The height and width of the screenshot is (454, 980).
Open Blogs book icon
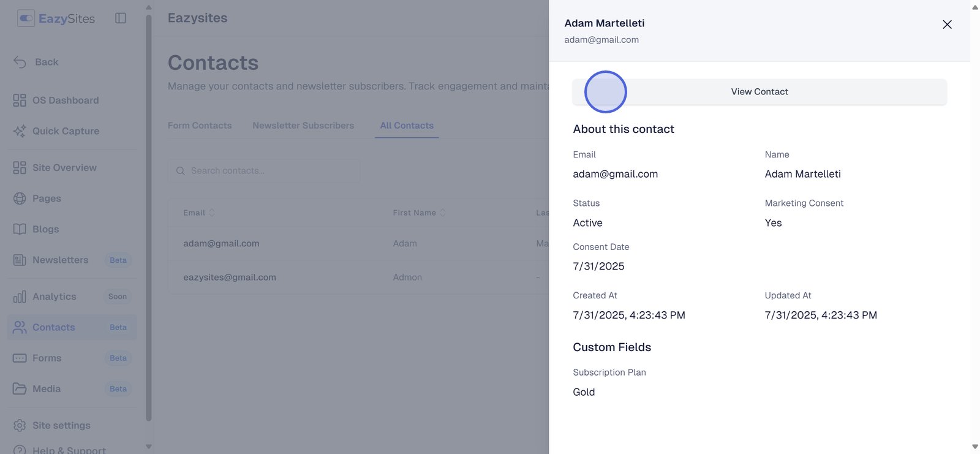coord(20,229)
